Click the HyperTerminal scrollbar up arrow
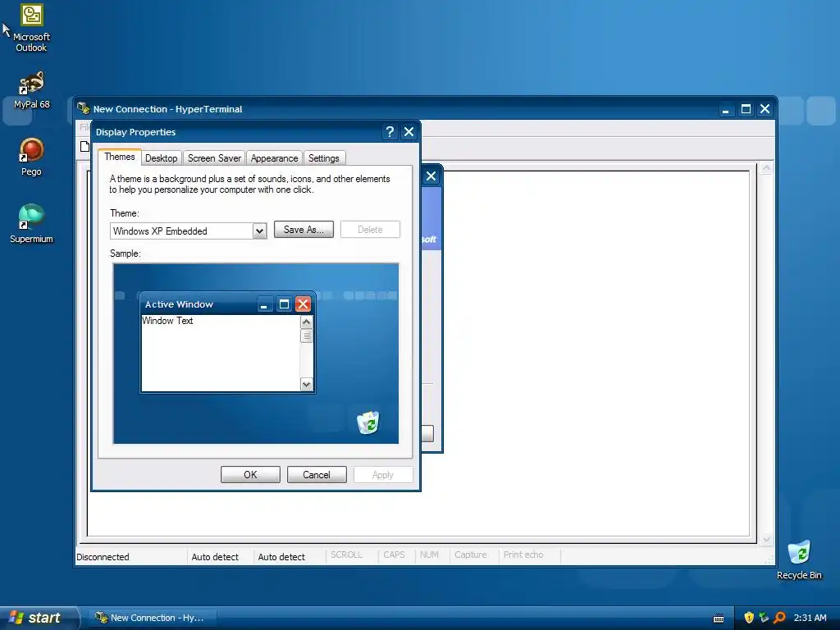This screenshot has height=630, width=840. pos(766,168)
